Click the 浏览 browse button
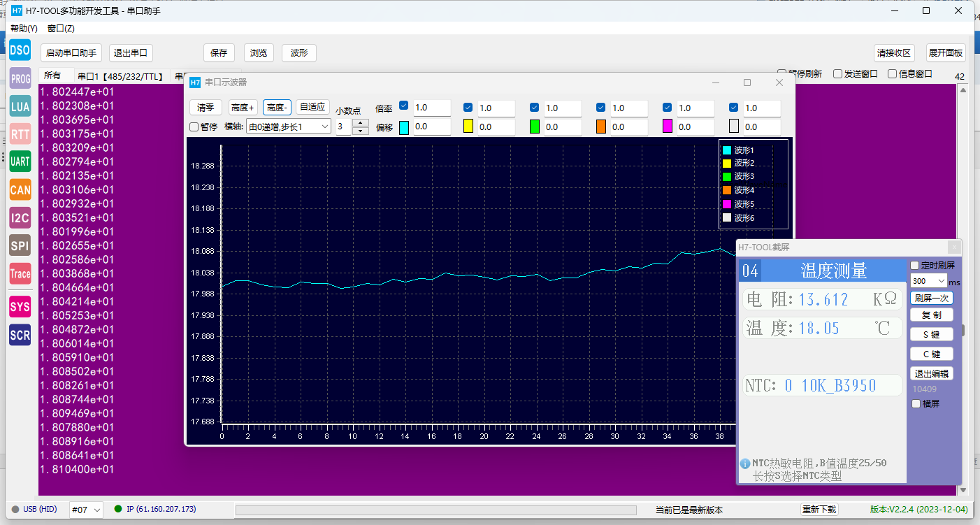The image size is (980, 525). click(x=259, y=53)
